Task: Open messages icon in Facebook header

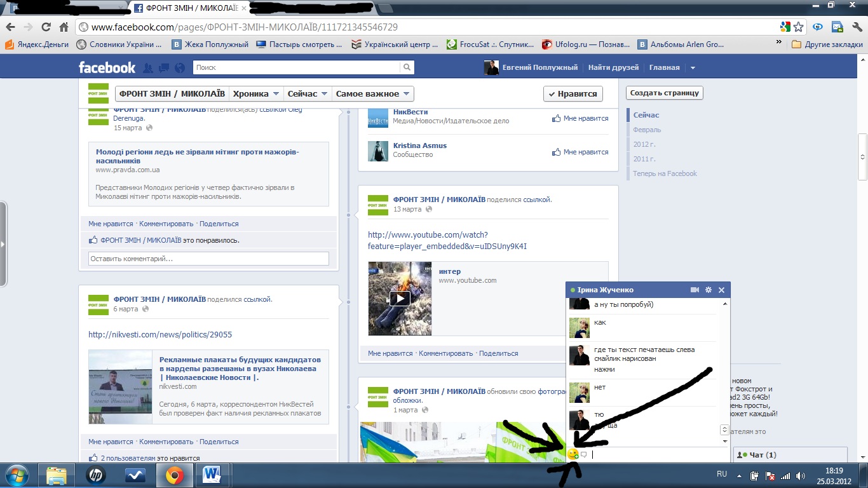Action: (164, 68)
